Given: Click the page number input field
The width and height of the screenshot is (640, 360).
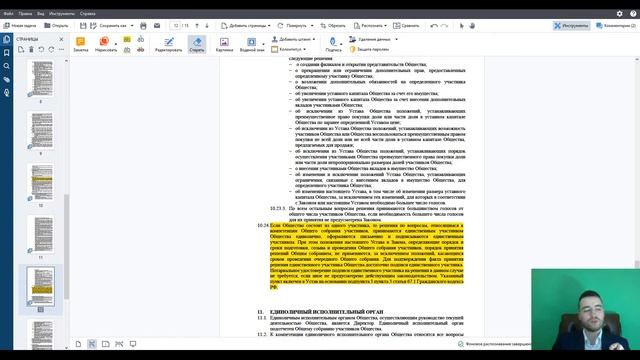Looking at the screenshot, I should pos(176,26).
